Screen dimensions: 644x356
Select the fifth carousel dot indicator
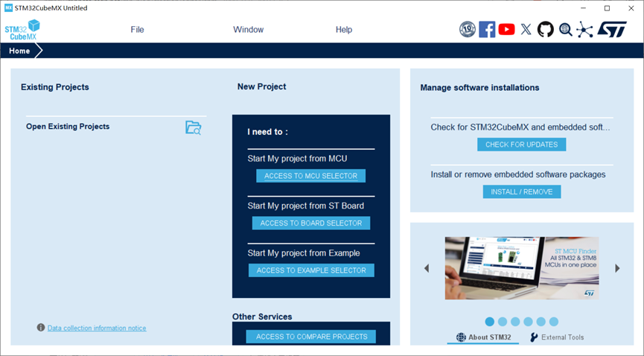click(541, 322)
